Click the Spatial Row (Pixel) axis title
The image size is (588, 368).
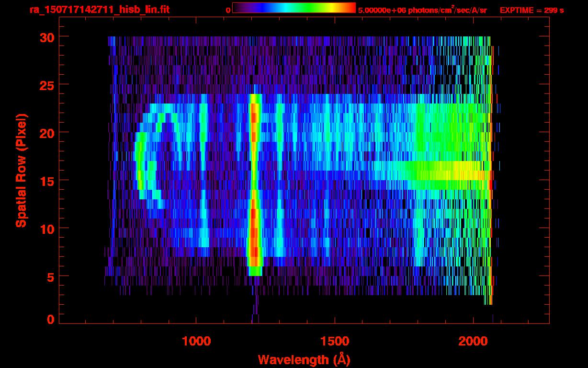pos(21,171)
